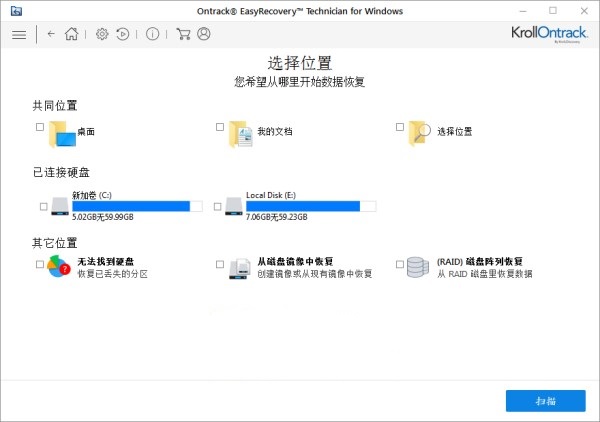600x422 pixels.
Task: Open the user account icon
Action: coord(204,34)
